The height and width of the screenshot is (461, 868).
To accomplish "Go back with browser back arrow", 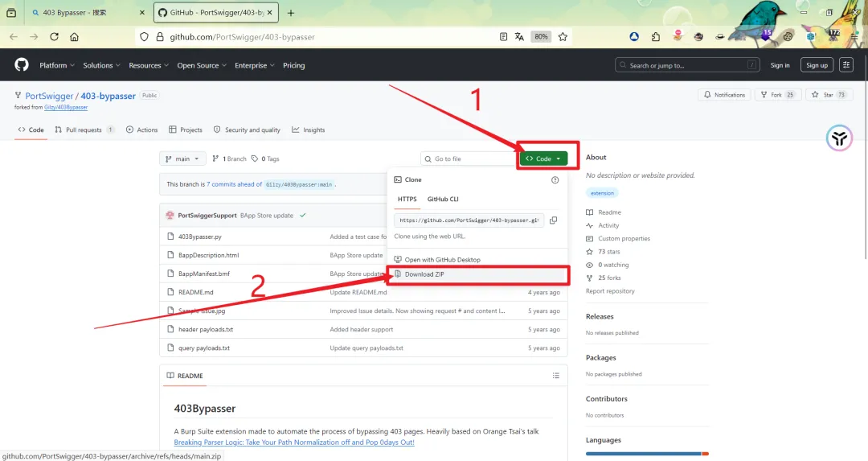I will point(14,36).
